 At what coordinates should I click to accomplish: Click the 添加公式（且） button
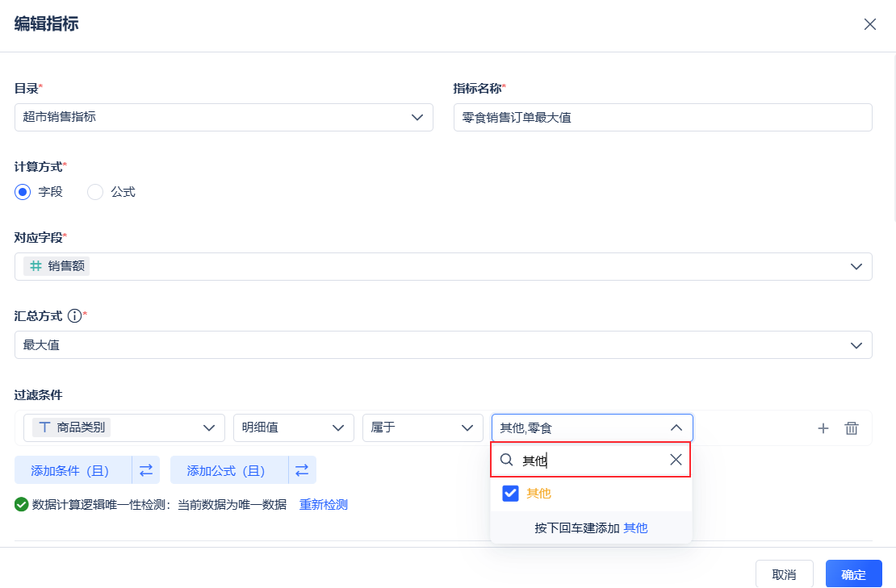coord(229,469)
